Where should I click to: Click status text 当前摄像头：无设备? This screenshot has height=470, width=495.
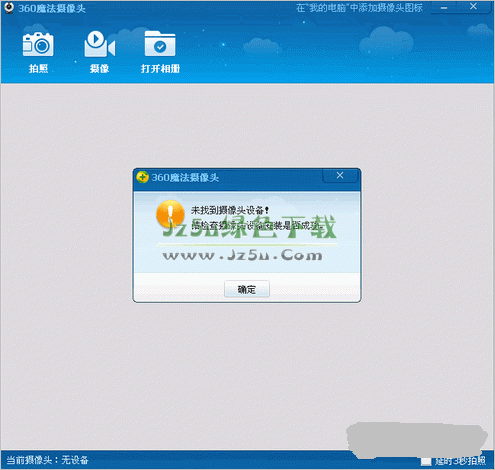47,460
